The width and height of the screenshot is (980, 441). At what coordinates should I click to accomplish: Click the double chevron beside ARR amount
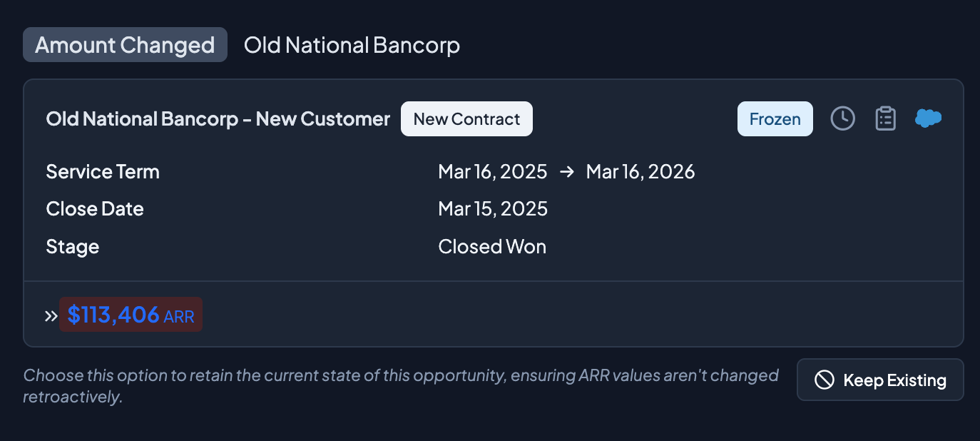point(51,315)
